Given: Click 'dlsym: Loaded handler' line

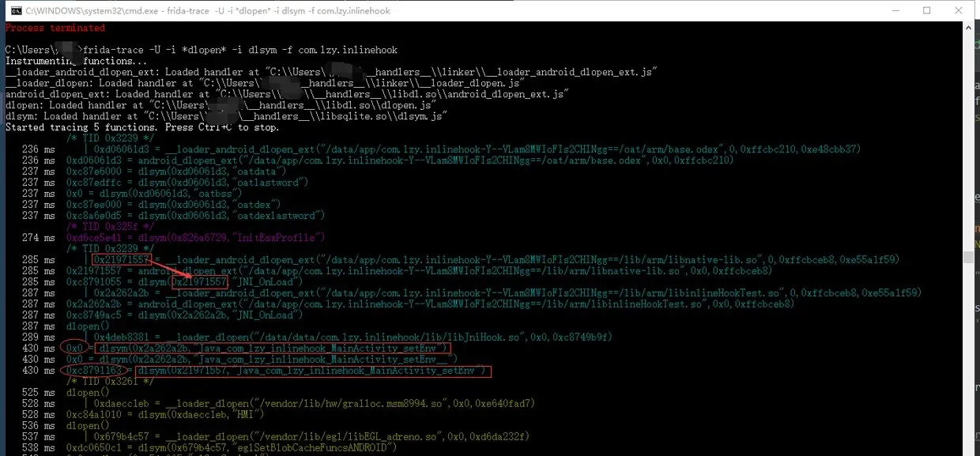Looking at the screenshot, I should (227, 116).
